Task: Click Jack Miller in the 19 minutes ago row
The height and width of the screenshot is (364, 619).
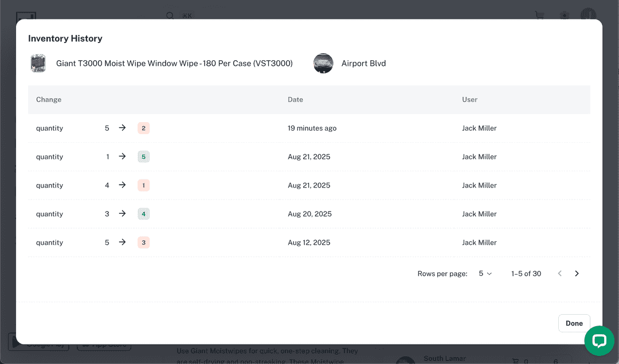Action: 479,128
